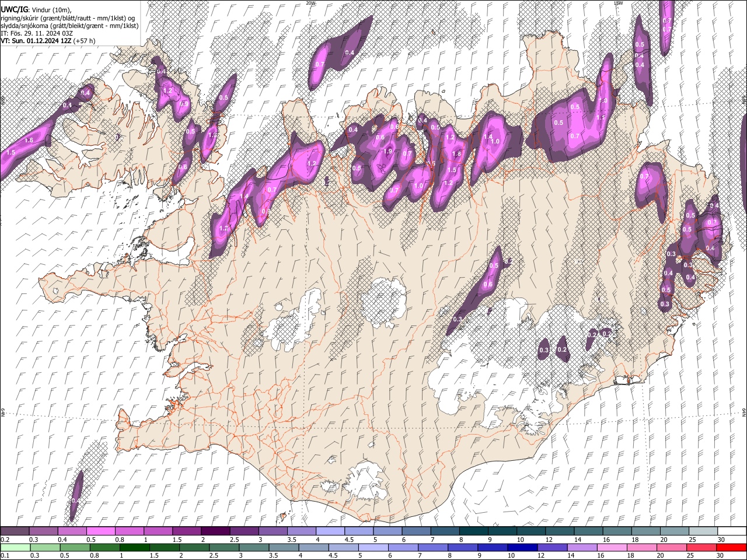
Task: Select the darkest purple swatch labeled 2
Action: click(215, 531)
